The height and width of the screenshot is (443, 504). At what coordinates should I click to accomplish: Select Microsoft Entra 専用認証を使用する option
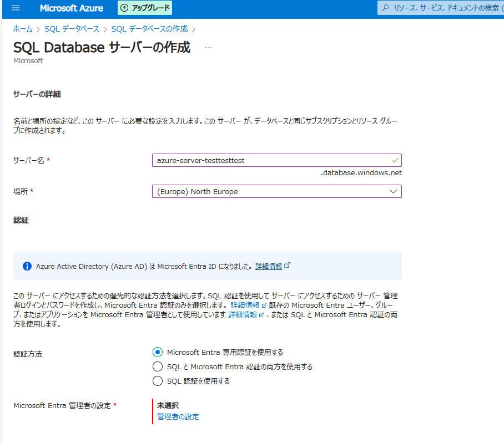(157, 352)
